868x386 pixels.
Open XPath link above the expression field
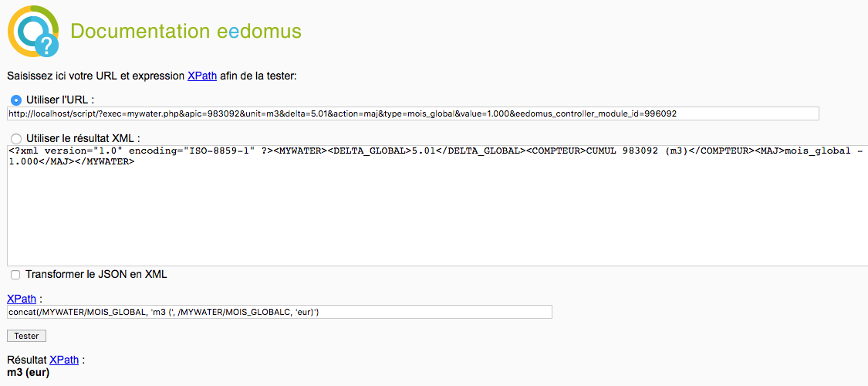tap(22, 299)
